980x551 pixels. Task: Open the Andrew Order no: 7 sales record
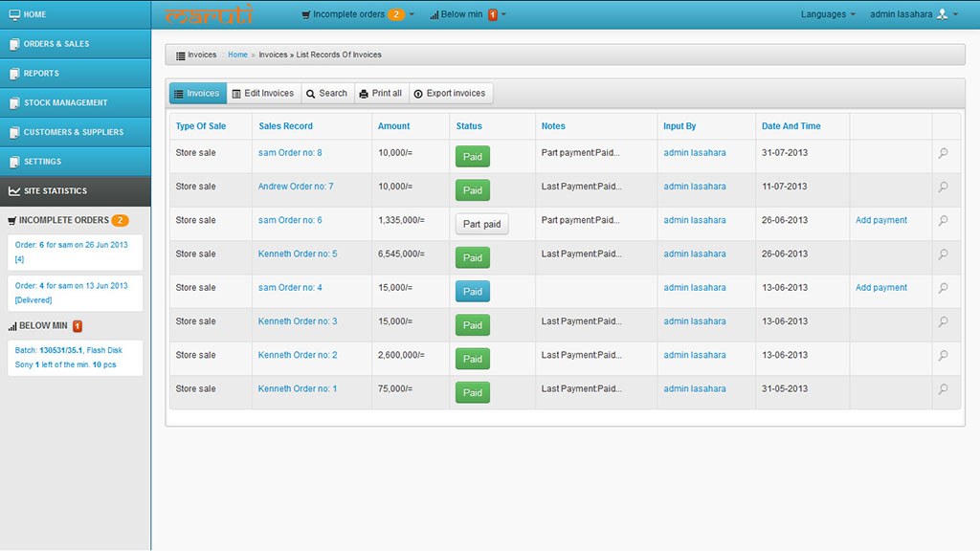pos(296,187)
